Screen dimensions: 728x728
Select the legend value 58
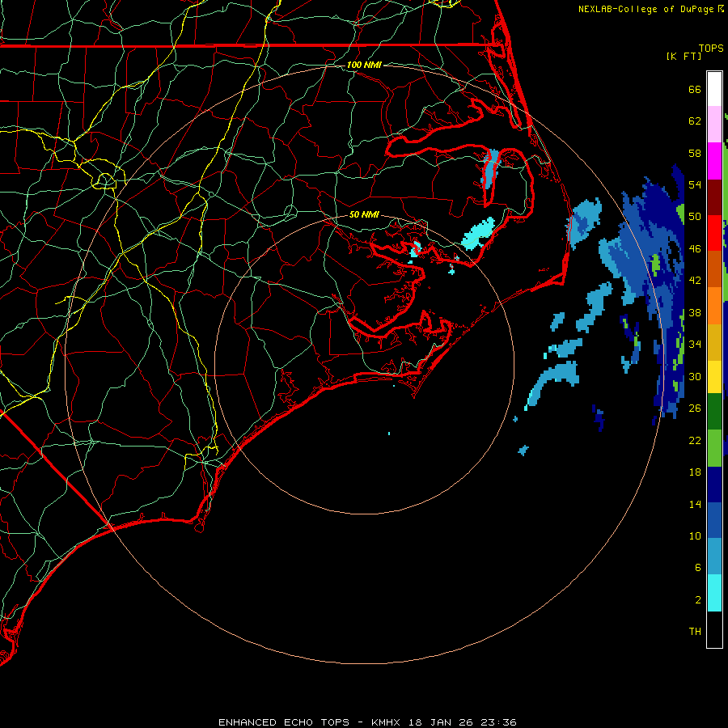695,153
